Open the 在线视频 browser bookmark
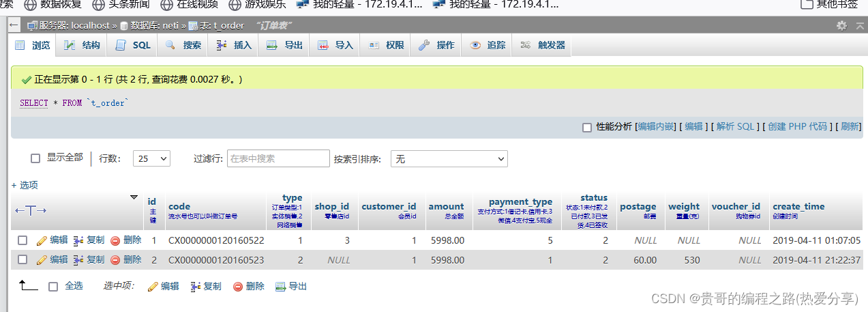Screen dimensions: 868x312 tap(190, 4)
